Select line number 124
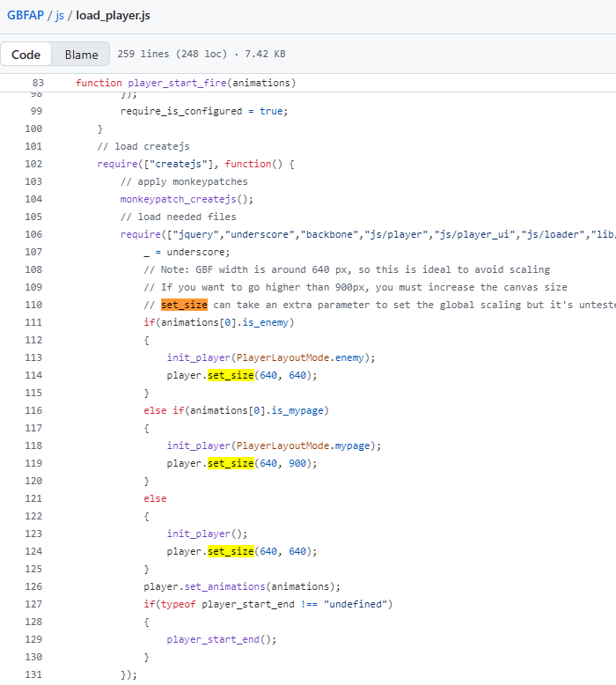 [33, 551]
